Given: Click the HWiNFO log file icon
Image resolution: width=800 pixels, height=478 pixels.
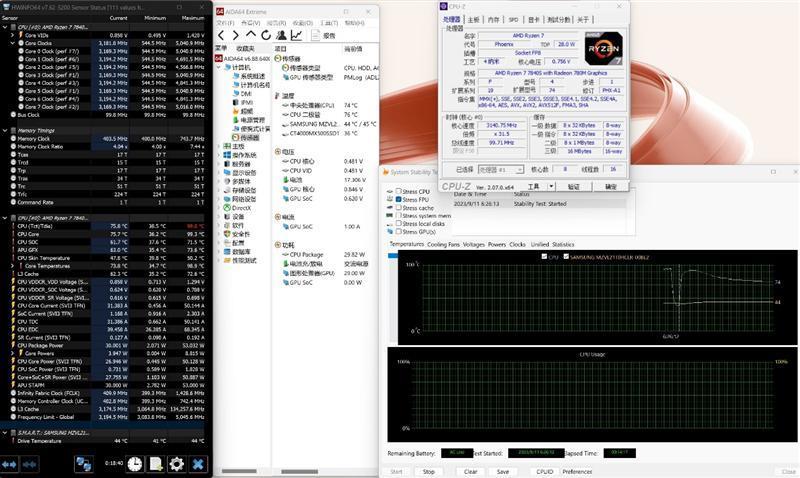Looking at the screenshot, I should coord(156,464).
